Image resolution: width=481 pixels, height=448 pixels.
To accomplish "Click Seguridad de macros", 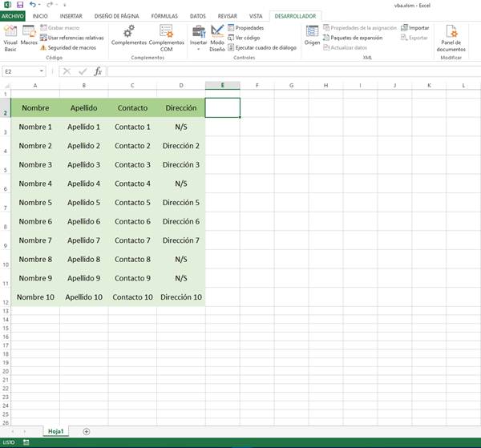I will 67,47.
